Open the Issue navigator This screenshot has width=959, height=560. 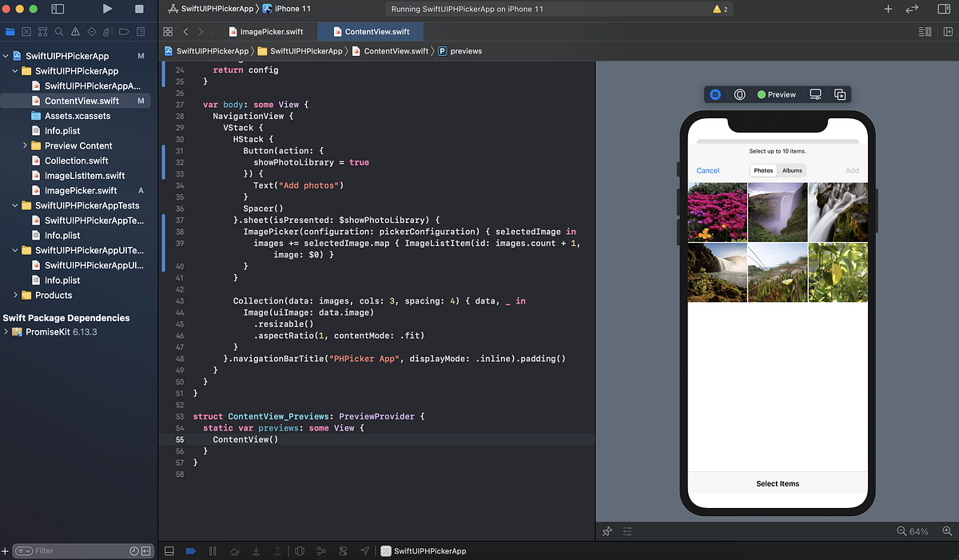pos(75,31)
